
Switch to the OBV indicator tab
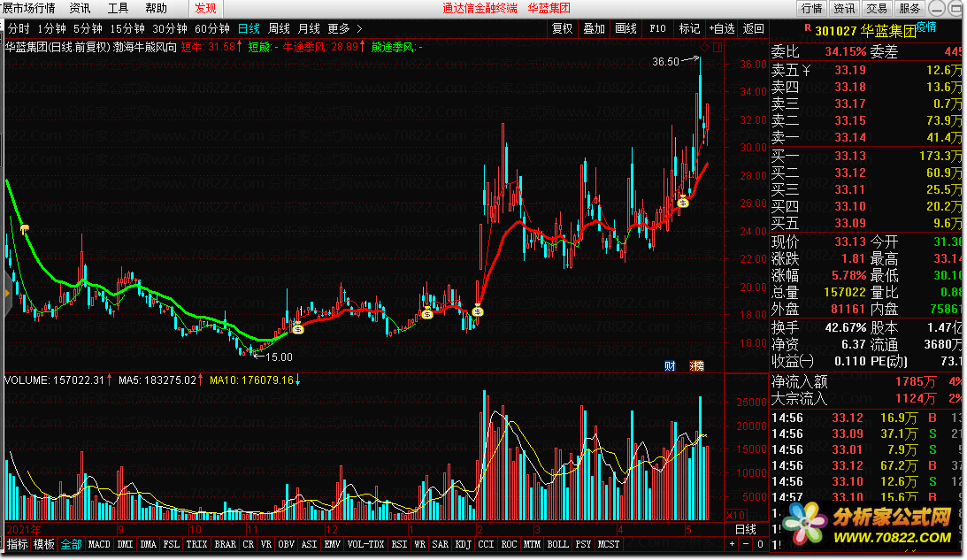pos(286,544)
